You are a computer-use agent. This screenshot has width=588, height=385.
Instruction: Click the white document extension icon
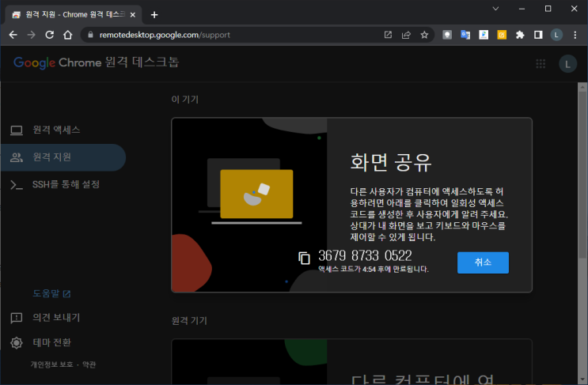pyautogui.click(x=484, y=35)
